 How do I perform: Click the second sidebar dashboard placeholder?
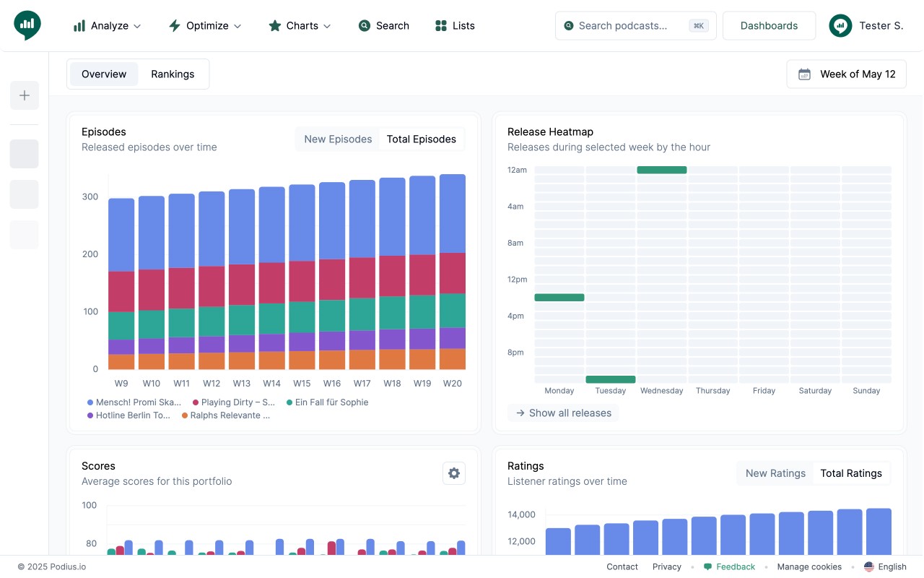point(25,194)
